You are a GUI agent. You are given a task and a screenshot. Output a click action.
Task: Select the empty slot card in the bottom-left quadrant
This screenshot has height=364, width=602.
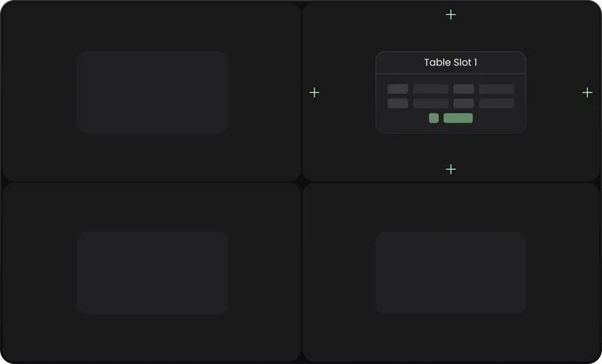point(153,273)
